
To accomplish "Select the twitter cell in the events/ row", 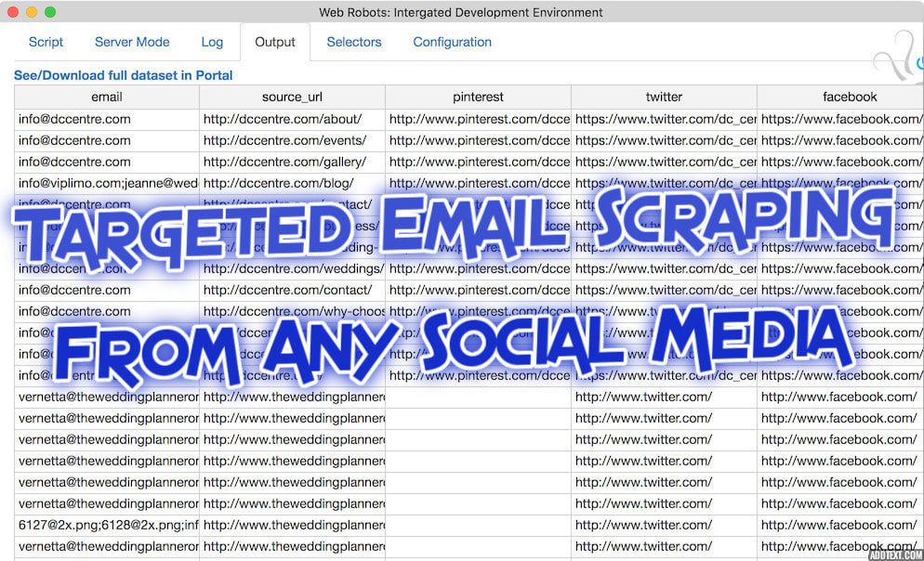I will tap(664, 140).
